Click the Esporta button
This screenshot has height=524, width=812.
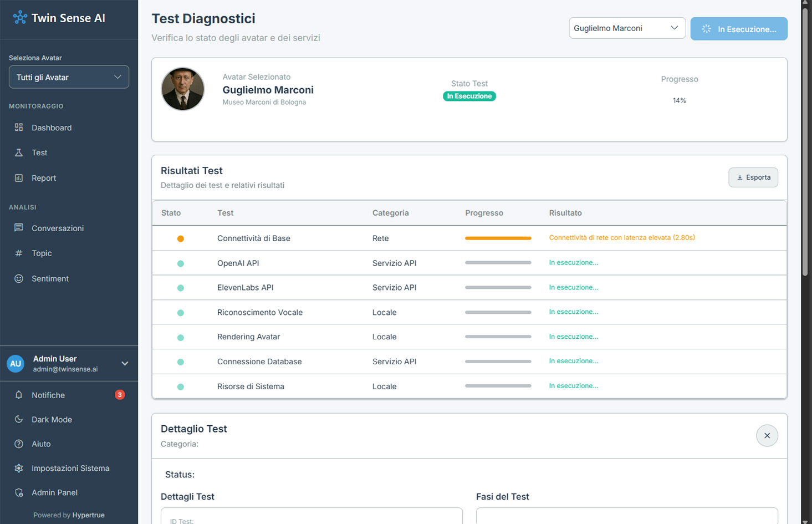[753, 177]
